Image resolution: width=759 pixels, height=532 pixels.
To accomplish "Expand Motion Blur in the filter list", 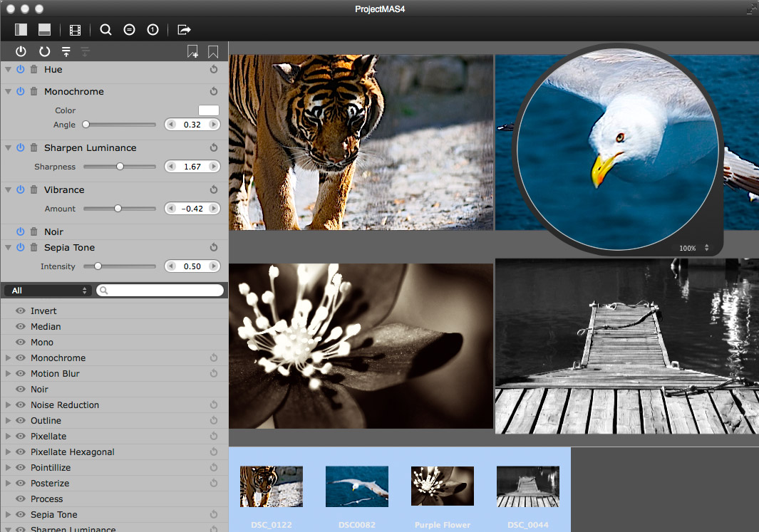I will tap(9, 374).
